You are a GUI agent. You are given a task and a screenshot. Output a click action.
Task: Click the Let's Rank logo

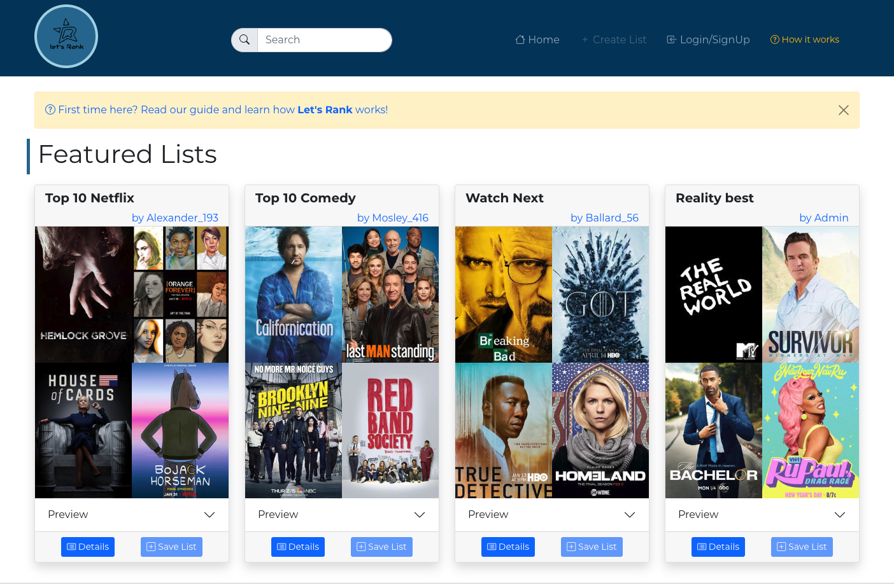[66, 36]
